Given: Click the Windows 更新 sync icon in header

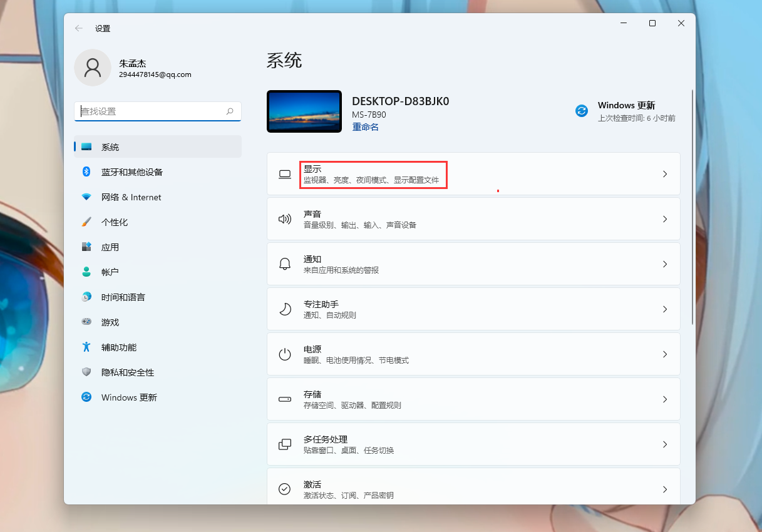Looking at the screenshot, I should (582, 111).
